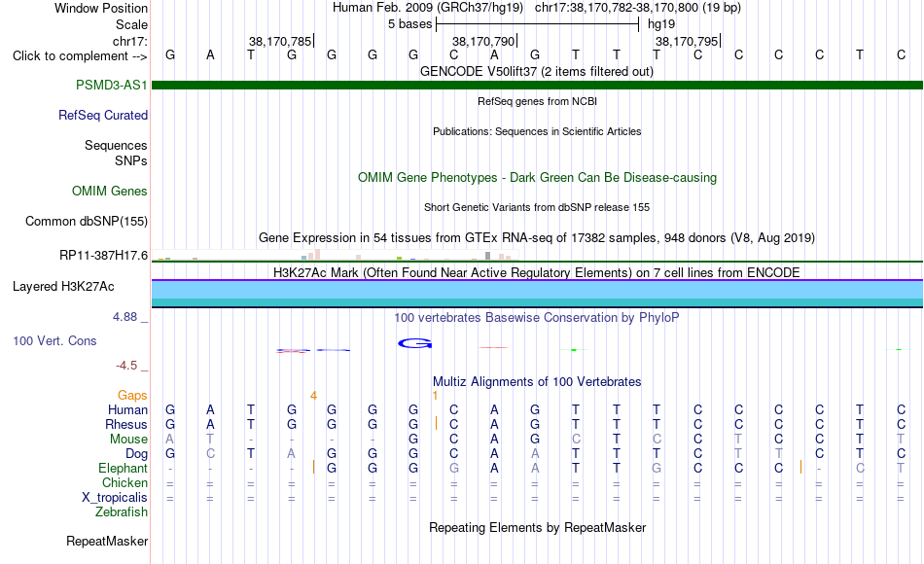This screenshot has height=564, width=924.
Task: Click the H3K27Ac Mark track title
Action: [537, 272]
